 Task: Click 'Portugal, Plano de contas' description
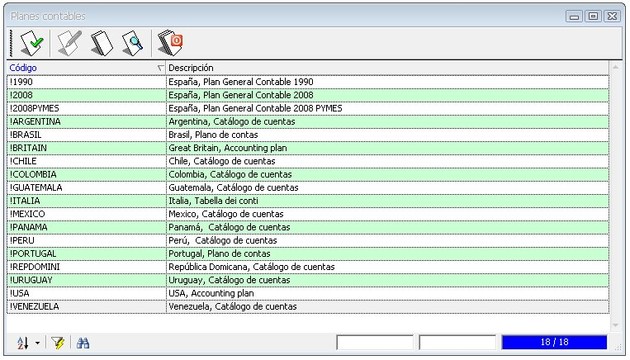pyautogui.click(x=219, y=254)
